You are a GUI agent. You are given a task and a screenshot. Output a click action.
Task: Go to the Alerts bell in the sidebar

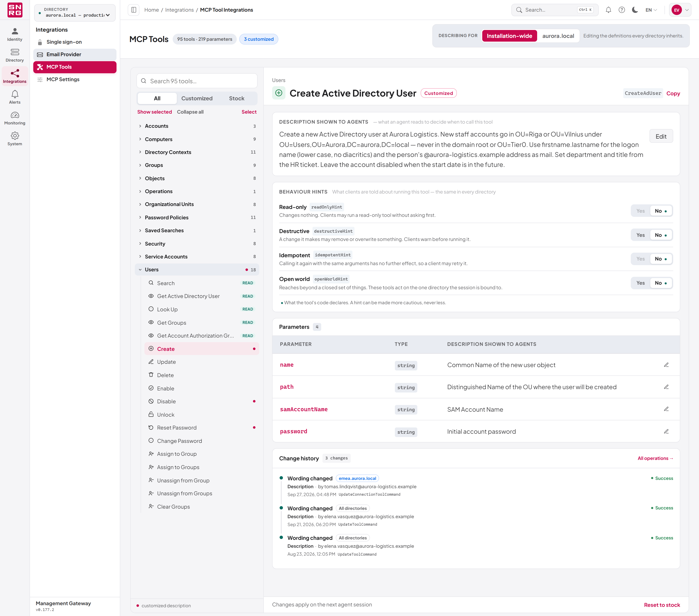[x=15, y=97]
